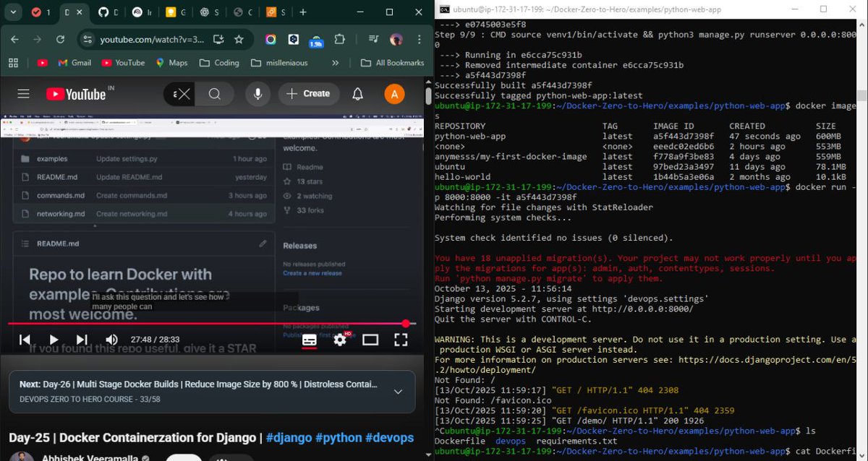Switch to the ChatGPT tab
The height and width of the screenshot is (461, 868).
pyautogui.click(x=209, y=12)
